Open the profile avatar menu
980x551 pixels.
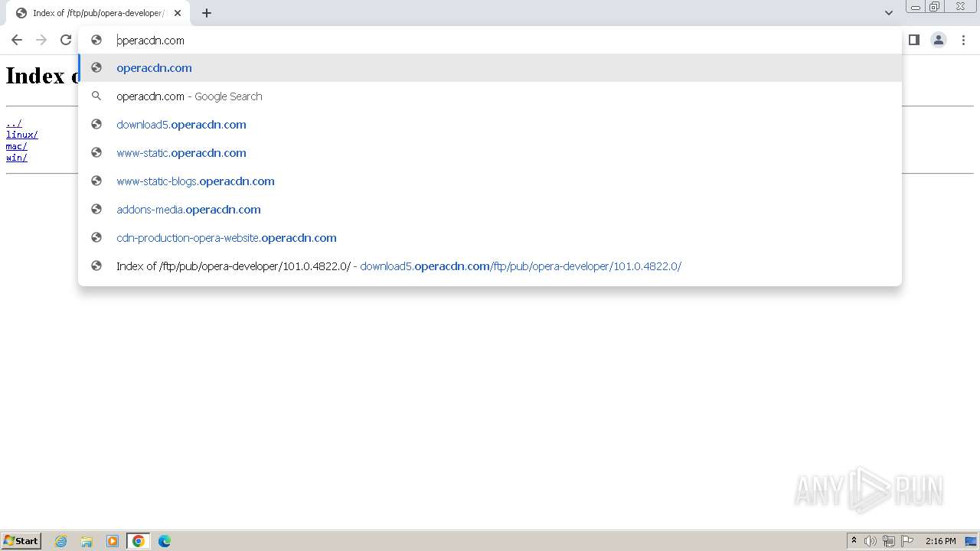939,40
